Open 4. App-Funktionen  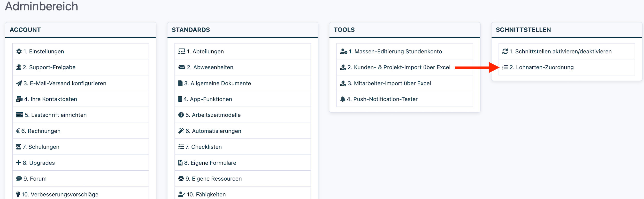click(x=243, y=99)
